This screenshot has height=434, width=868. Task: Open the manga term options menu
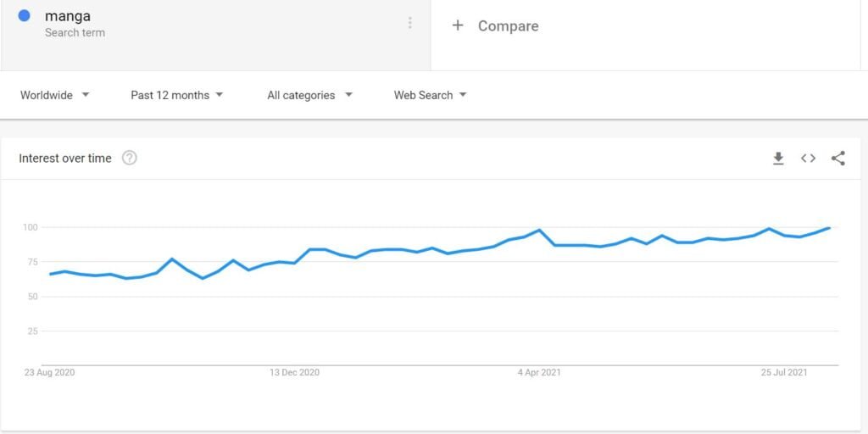pyautogui.click(x=409, y=23)
